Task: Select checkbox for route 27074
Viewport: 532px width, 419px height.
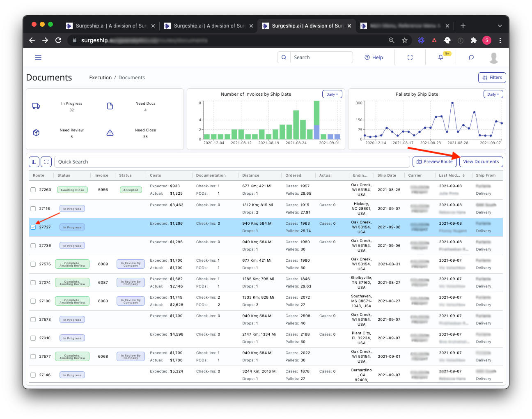Action: coord(33,283)
